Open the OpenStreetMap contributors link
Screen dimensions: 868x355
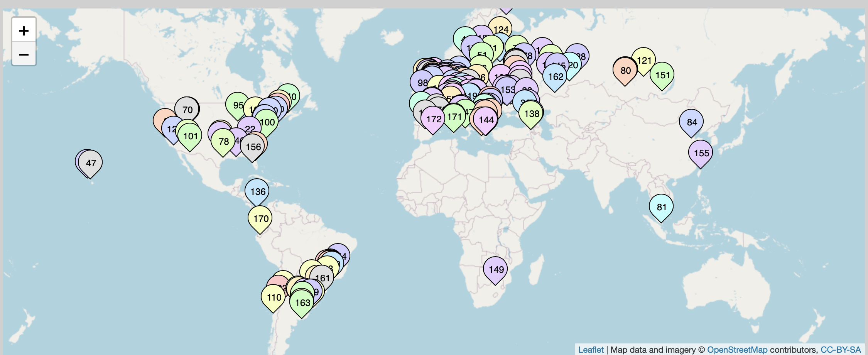pos(737,350)
